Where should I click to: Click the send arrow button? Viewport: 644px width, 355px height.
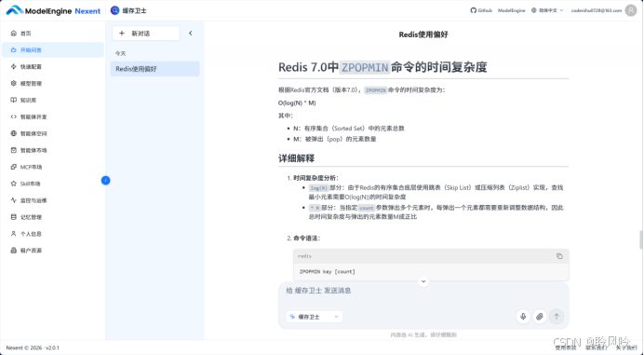pos(557,317)
